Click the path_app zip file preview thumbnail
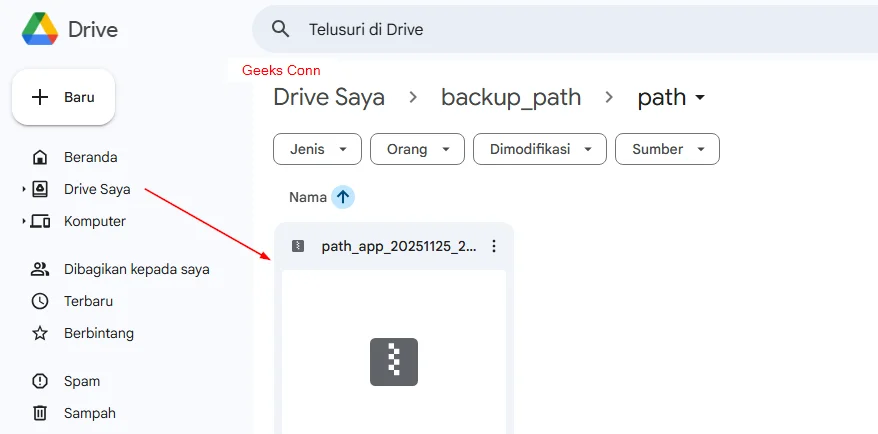878x434 pixels. 394,352
